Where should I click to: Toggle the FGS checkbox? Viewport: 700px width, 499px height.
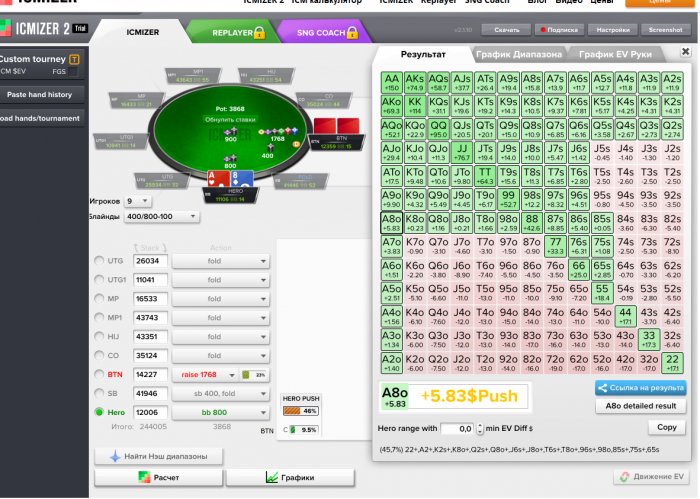pyautogui.click(x=73, y=71)
